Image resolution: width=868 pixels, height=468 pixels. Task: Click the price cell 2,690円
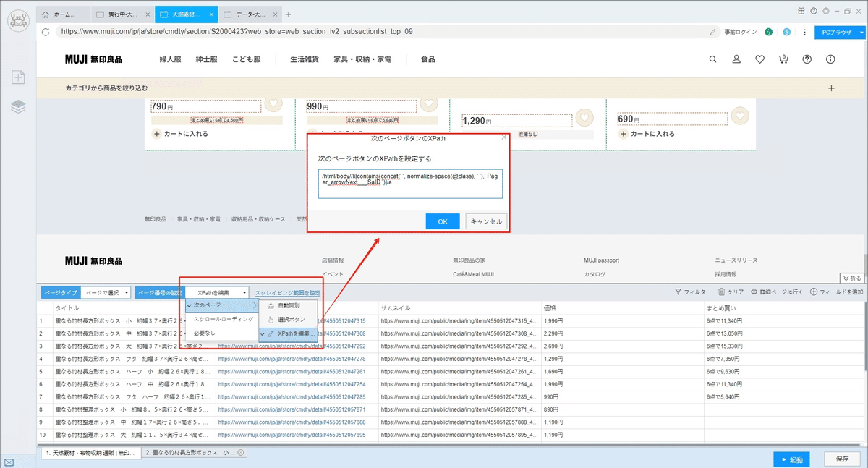[x=622, y=346]
